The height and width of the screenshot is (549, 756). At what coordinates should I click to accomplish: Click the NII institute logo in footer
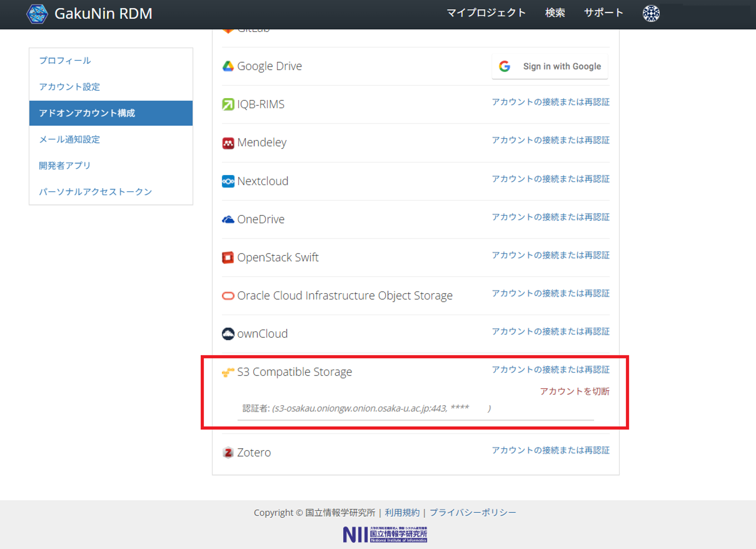tap(385, 534)
